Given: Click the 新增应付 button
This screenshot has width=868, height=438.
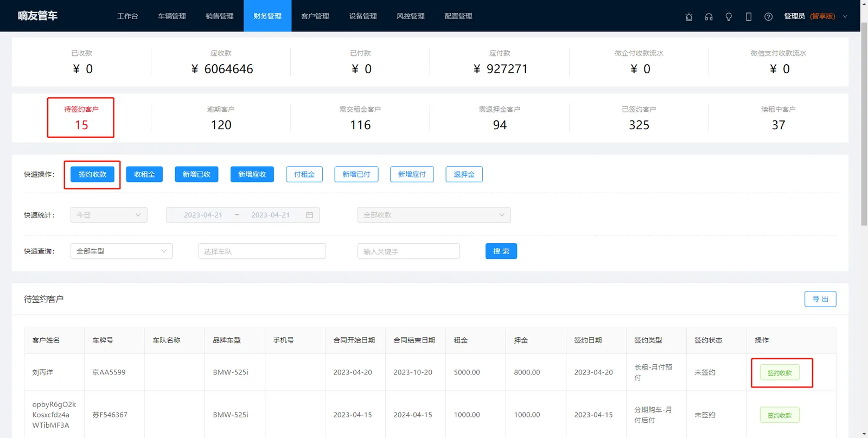Looking at the screenshot, I should [412, 174].
